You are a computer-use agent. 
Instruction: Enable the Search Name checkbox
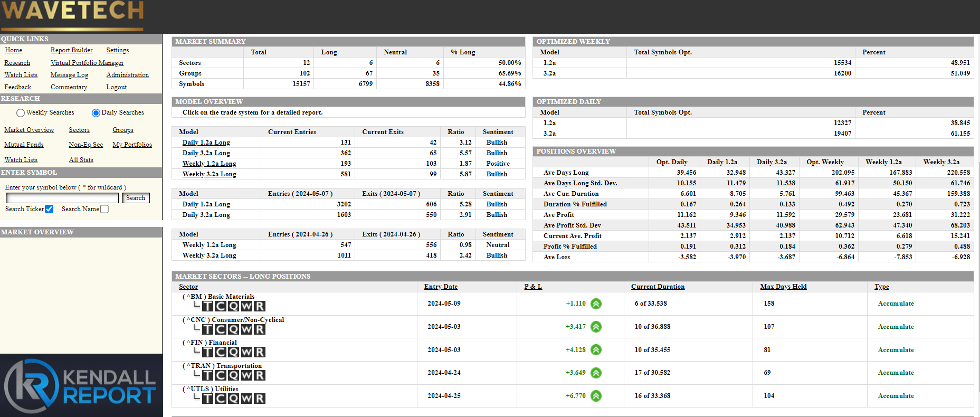pyautogui.click(x=104, y=209)
